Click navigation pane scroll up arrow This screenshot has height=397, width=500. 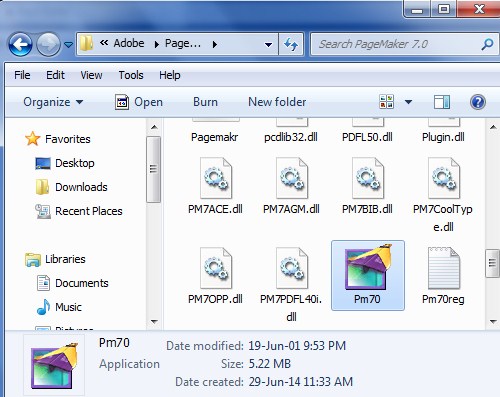coord(154,127)
